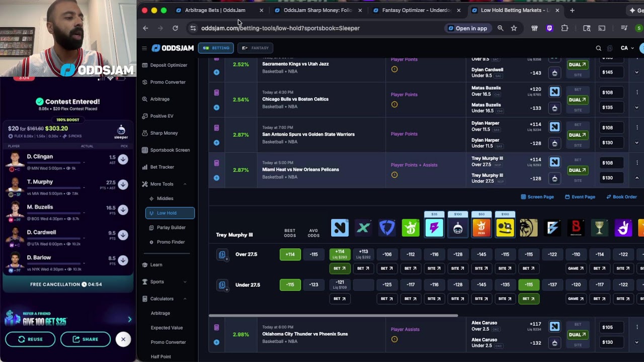Open the CA region dropdown
Viewport: 644px width, 362px height.
(627, 48)
